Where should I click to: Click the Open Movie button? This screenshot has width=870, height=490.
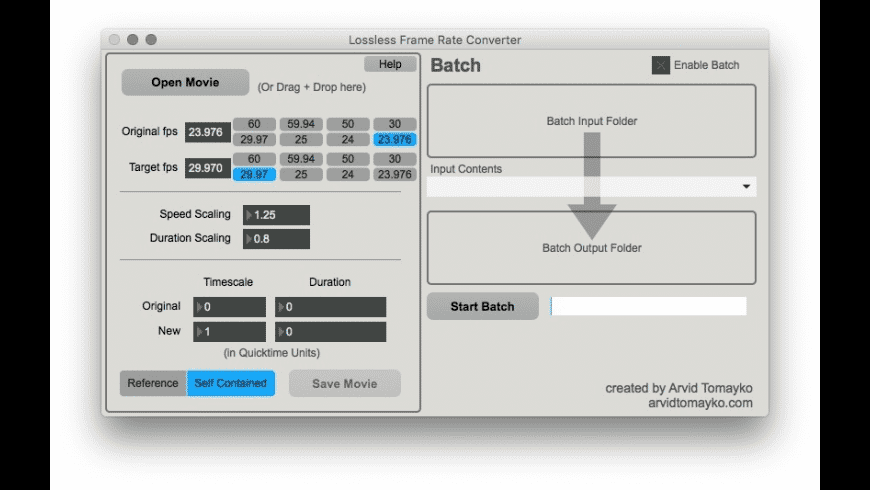pos(185,82)
